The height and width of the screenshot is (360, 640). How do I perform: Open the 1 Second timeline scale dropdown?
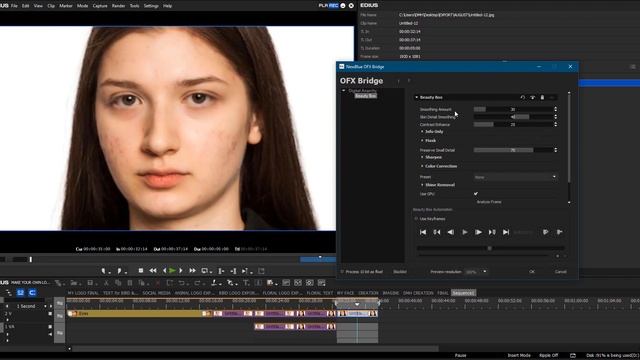45,306
